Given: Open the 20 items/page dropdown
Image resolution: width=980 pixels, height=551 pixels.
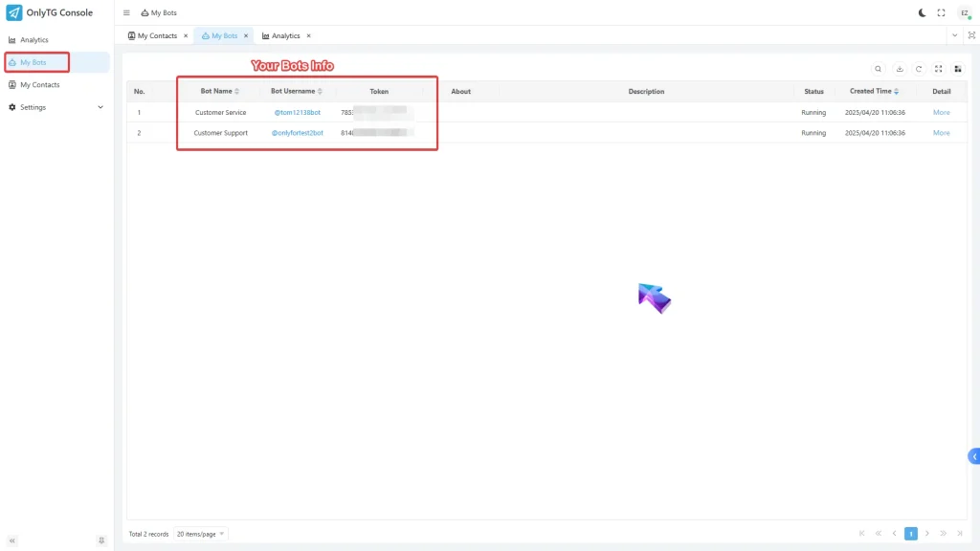Looking at the screenshot, I should pos(199,534).
